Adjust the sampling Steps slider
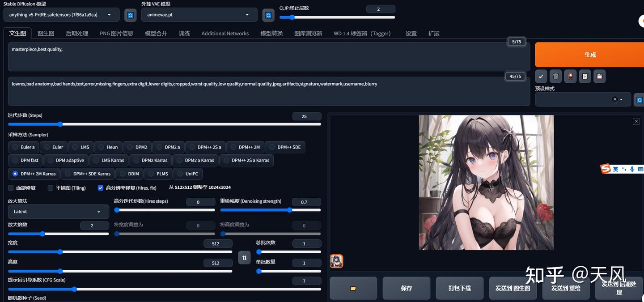This screenshot has height=302, width=644. 165,124
